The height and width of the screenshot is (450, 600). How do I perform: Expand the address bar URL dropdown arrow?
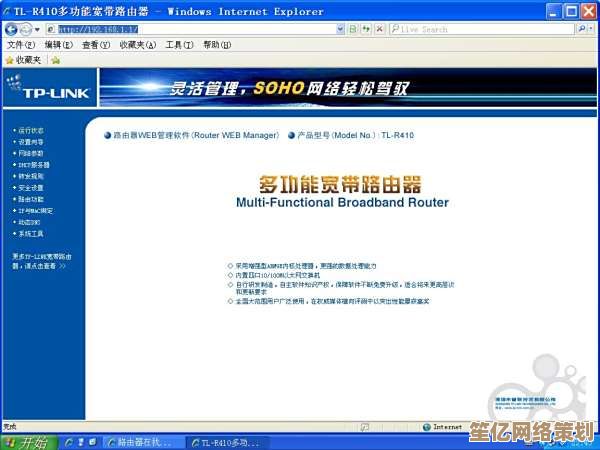tap(341, 29)
